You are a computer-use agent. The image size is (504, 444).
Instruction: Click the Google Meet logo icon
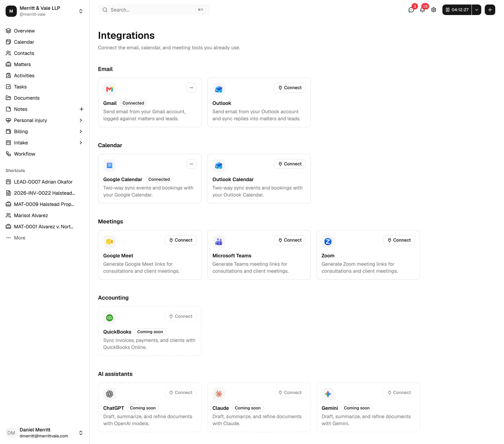tap(110, 242)
